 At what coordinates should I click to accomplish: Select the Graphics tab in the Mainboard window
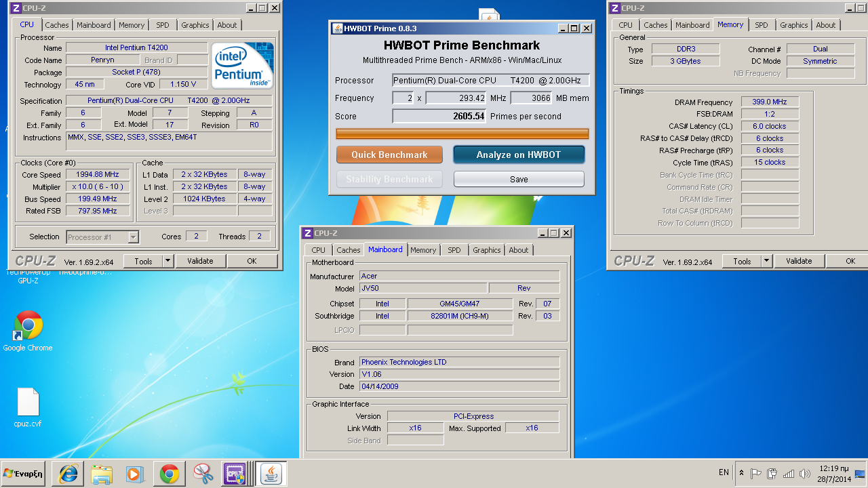pos(487,250)
